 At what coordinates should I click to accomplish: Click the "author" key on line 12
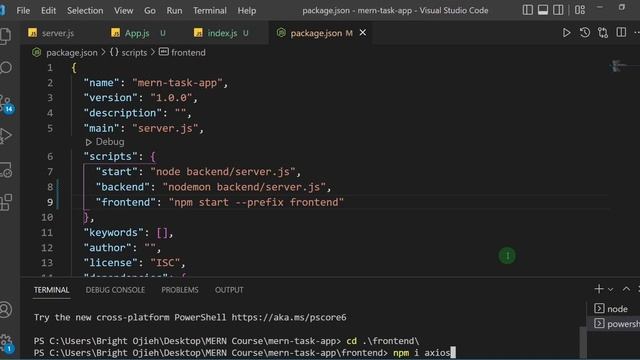107,248
